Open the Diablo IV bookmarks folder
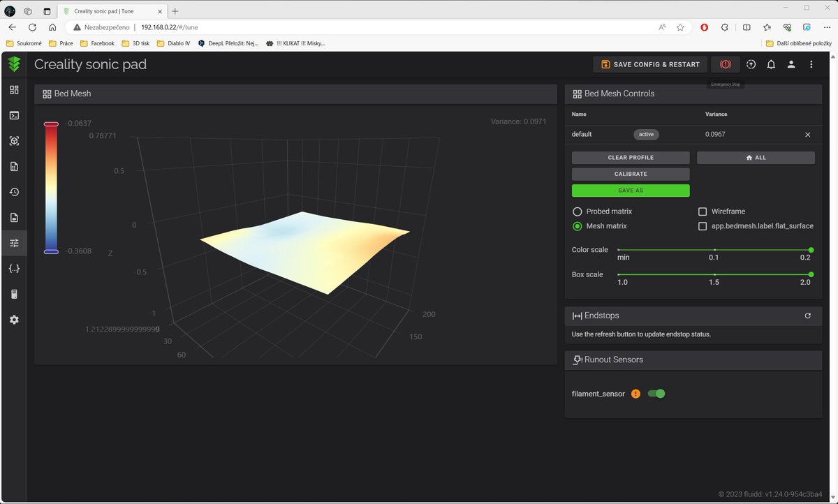This screenshot has height=504, width=838. pos(174,43)
